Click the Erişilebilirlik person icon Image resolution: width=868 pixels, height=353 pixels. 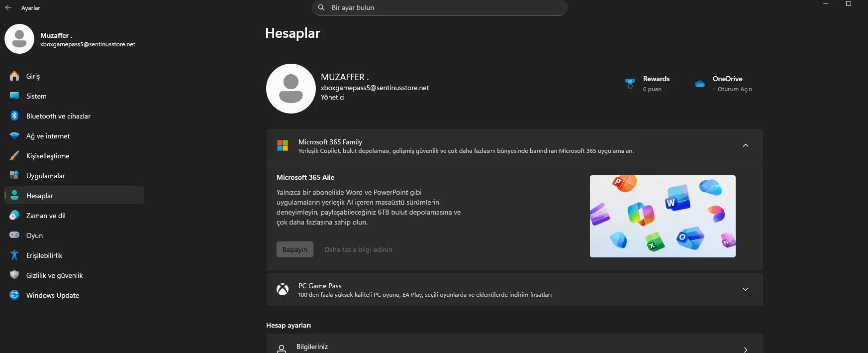click(14, 255)
